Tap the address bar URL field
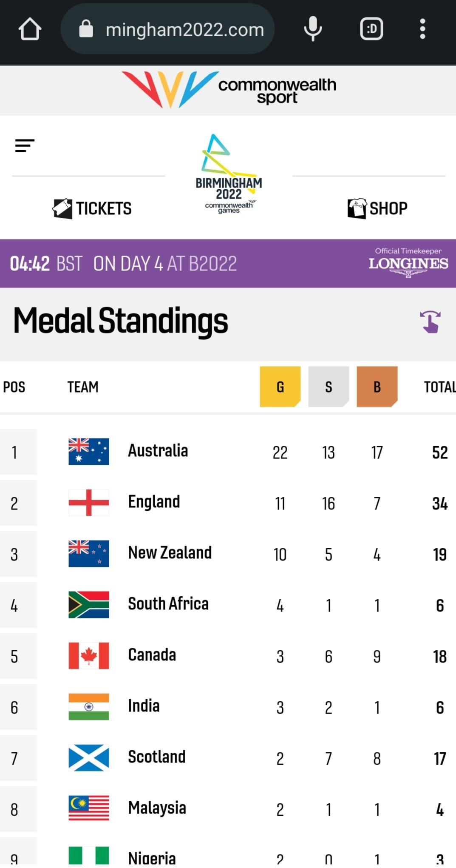This screenshot has width=456, height=868. (184, 30)
